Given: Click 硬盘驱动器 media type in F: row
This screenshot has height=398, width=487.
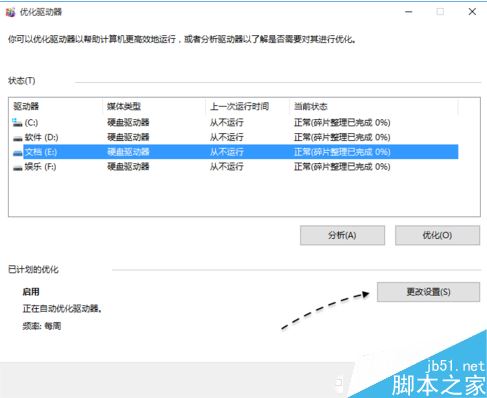Looking at the screenshot, I should pos(128,167).
